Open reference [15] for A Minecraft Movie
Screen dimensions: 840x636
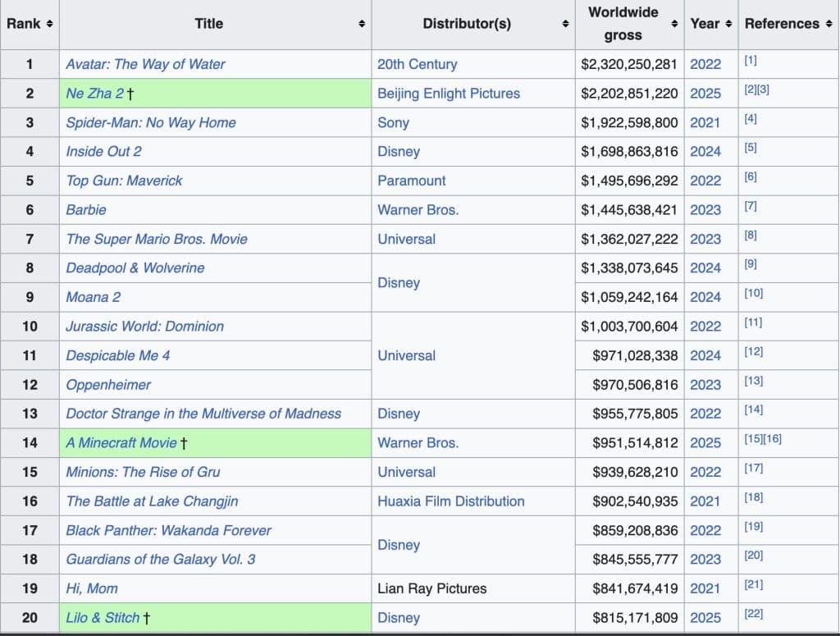pos(753,439)
